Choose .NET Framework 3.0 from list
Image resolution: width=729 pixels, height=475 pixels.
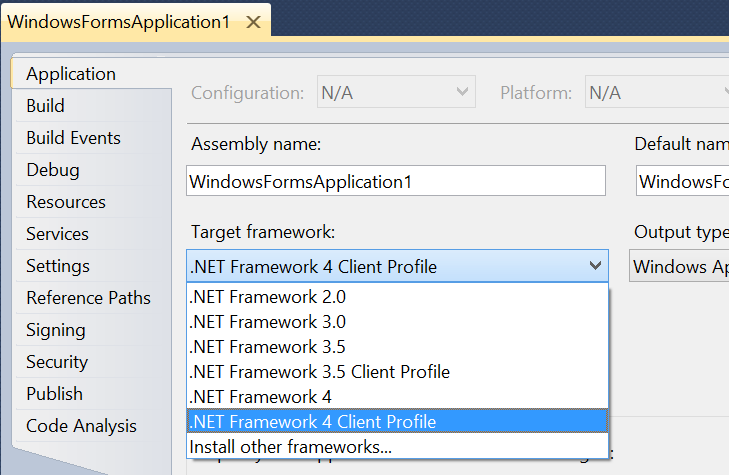[398, 322]
